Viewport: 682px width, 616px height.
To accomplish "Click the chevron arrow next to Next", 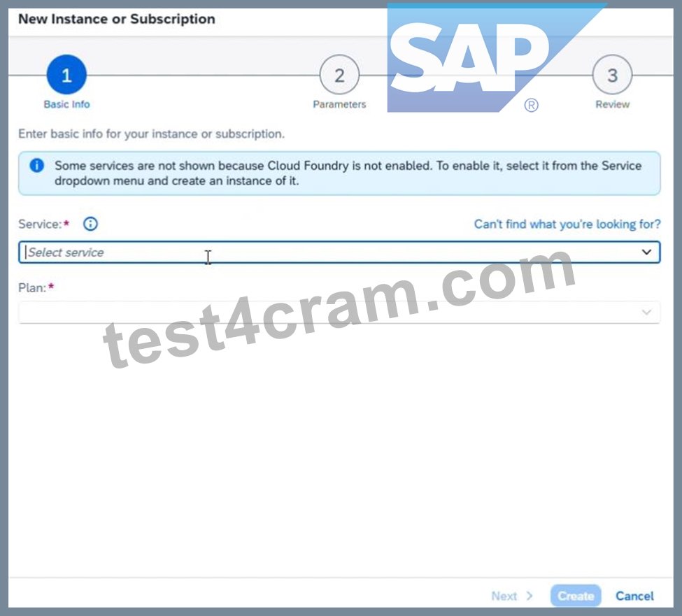I will click(x=530, y=596).
